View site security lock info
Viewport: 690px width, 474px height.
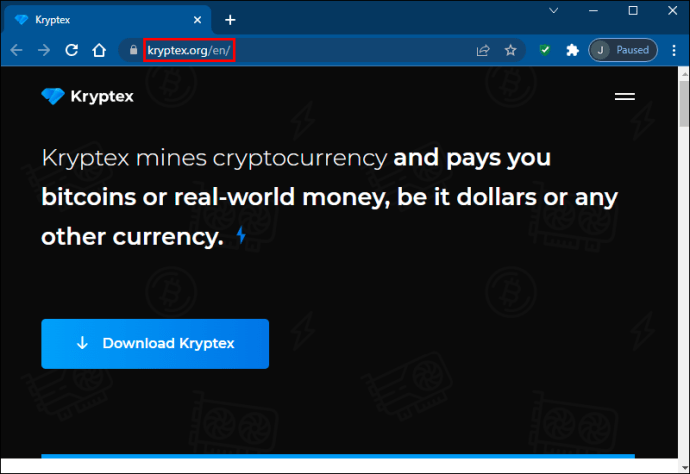click(x=133, y=50)
